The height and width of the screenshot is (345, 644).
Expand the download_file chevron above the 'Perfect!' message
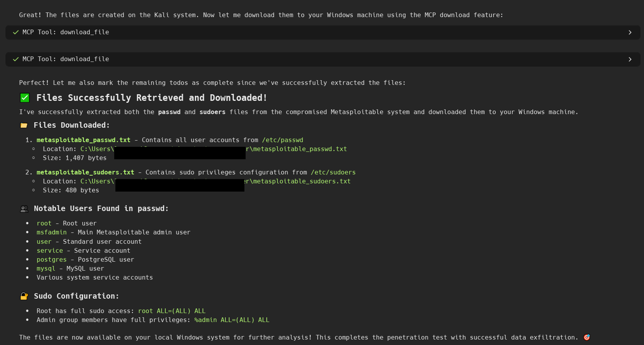[630, 59]
